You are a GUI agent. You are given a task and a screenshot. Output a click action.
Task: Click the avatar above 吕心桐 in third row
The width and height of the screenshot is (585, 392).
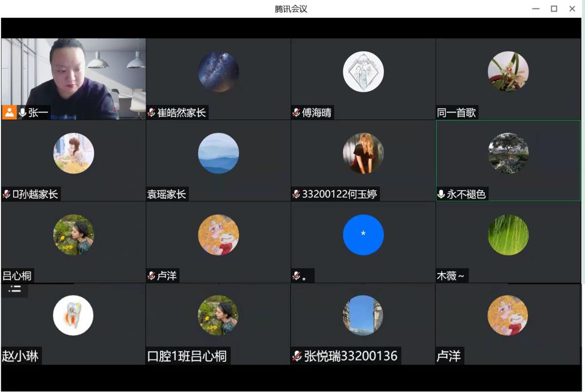(74, 235)
